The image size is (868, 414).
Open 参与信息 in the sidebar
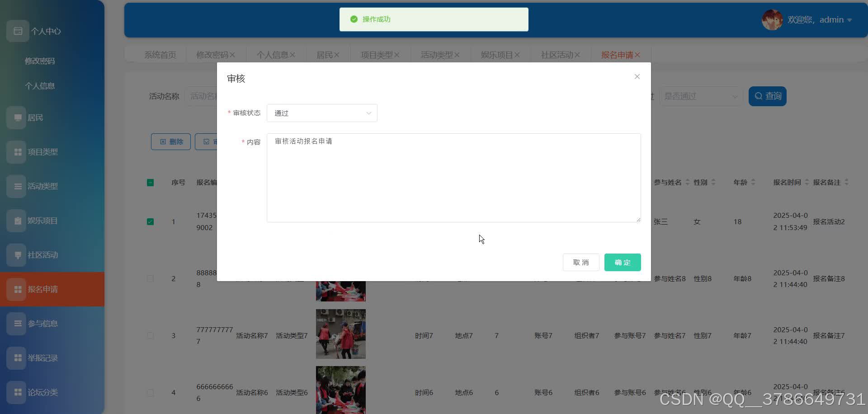(x=43, y=323)
